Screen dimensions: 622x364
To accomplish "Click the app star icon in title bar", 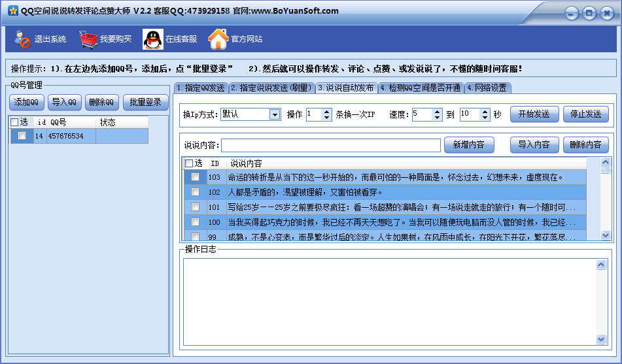I will (x=13, y=10).
